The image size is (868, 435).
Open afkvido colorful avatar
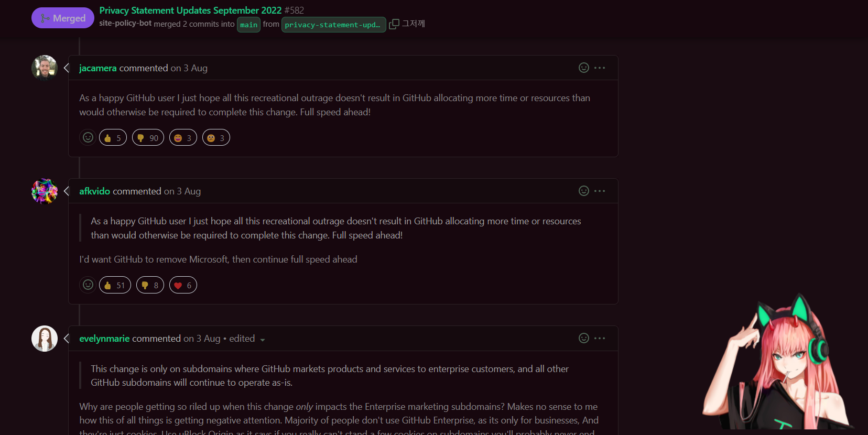(45, 191)
